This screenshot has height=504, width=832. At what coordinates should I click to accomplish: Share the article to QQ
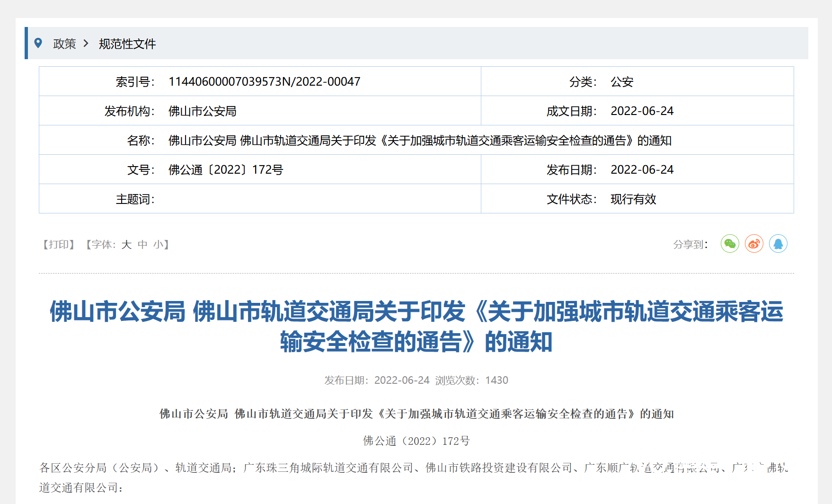[x=778, y=244]
